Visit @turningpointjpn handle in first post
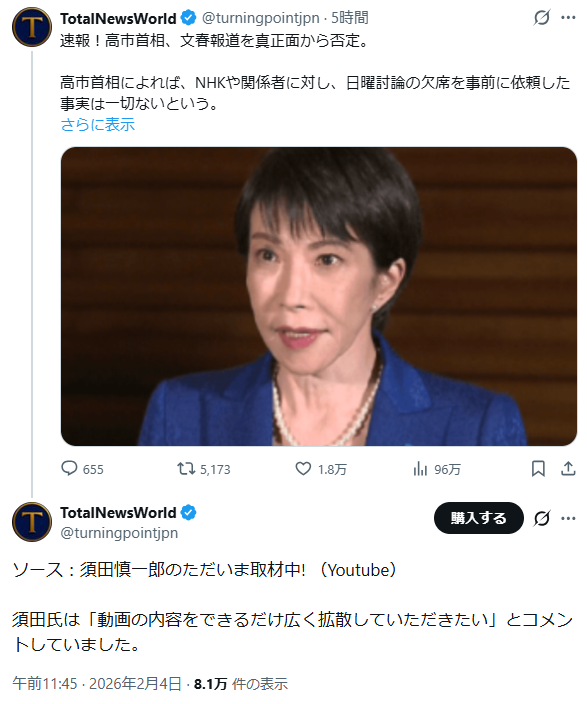The image size is (587, 704). click(260, 18)
